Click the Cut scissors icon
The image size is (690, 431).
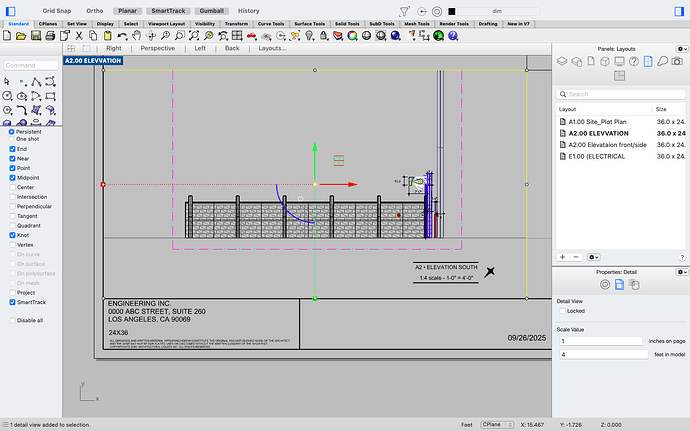tap(79, 36)
